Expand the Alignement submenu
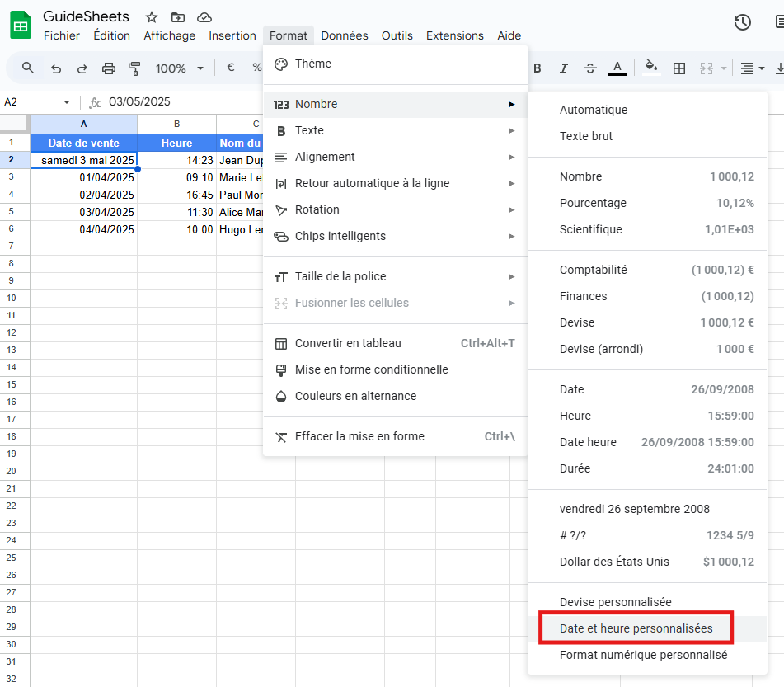 [396, 158]
